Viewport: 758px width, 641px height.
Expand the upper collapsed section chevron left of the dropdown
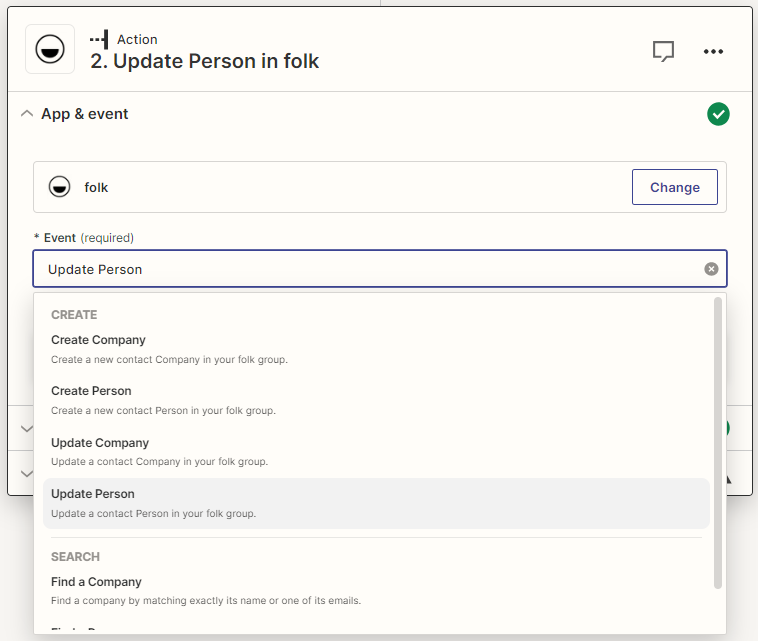(27, 428)
